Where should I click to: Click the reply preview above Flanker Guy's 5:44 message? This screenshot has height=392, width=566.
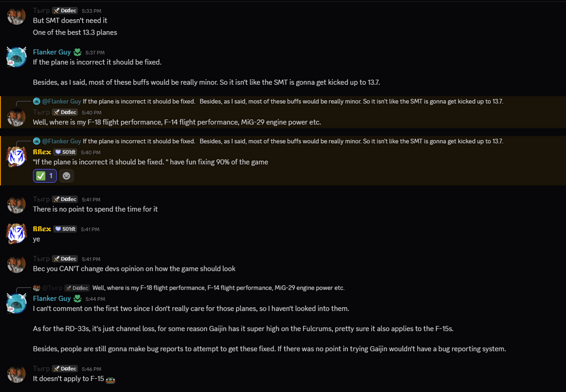tap(218, 288)
